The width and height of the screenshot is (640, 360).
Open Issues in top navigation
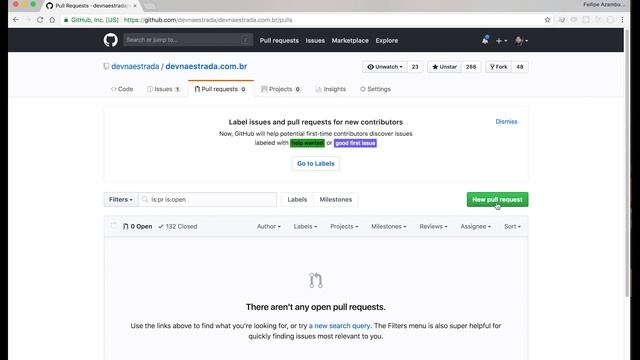point(315,40)
